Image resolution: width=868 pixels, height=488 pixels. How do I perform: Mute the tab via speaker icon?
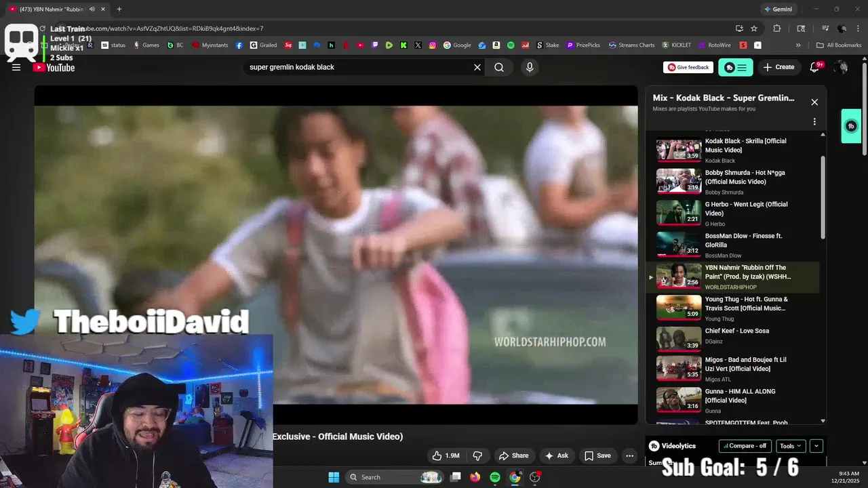click(92, 9)
